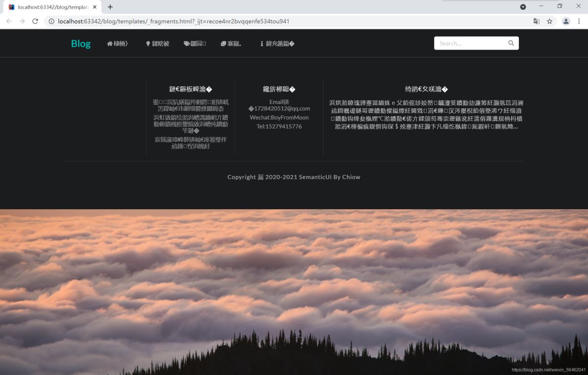Click the info circle icon in the navbar
588x375 pixels.
click(261, 43)
